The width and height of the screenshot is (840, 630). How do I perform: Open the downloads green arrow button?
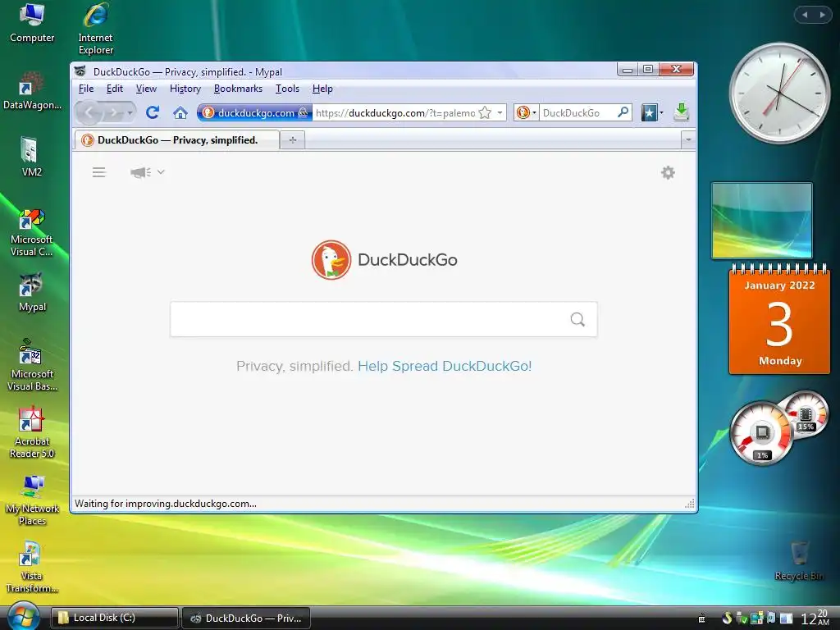(681, 112)
